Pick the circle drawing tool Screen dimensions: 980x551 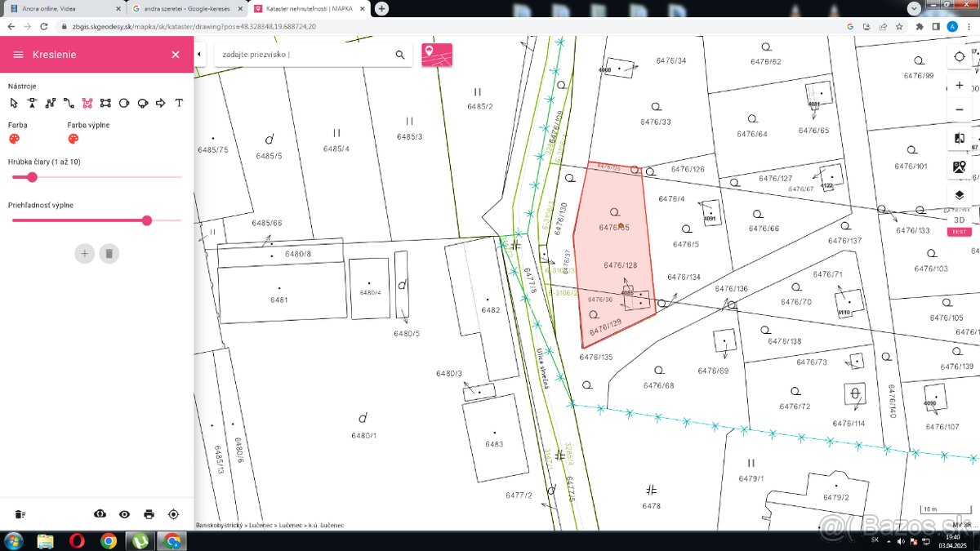tap(124, 103)
